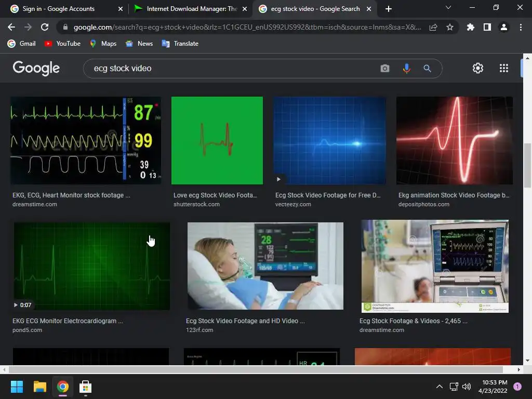Screen dimensions: 532x399
Task: Click EKG, ECG, Heart Monitor stock footage title
Action: point(71,195)
